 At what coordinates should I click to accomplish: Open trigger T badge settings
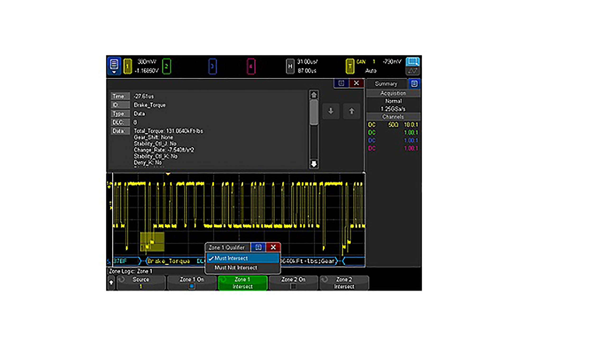(350, 66)
